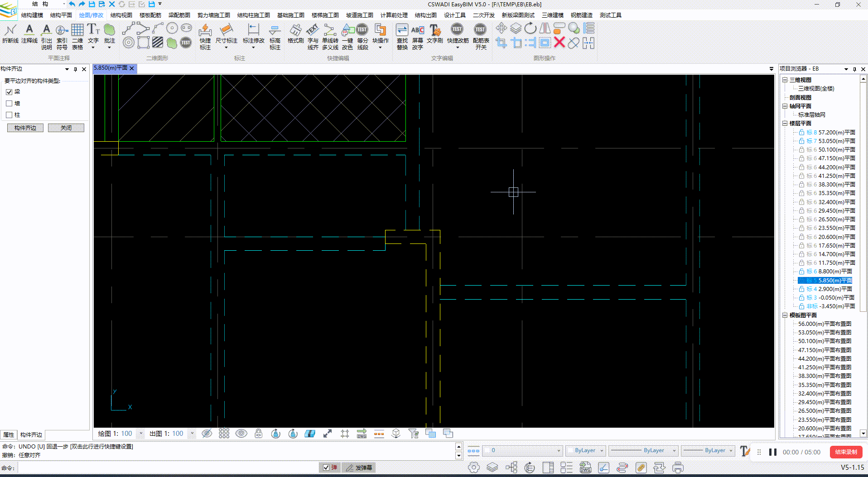
Task: Open the settings gear in bottom status bar
Action: tap(474, 467)
